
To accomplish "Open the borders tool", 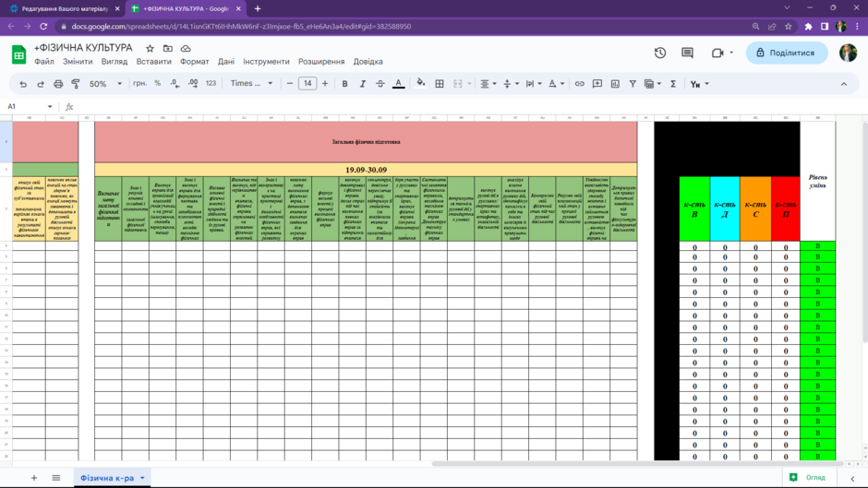I will pos(440,84).
